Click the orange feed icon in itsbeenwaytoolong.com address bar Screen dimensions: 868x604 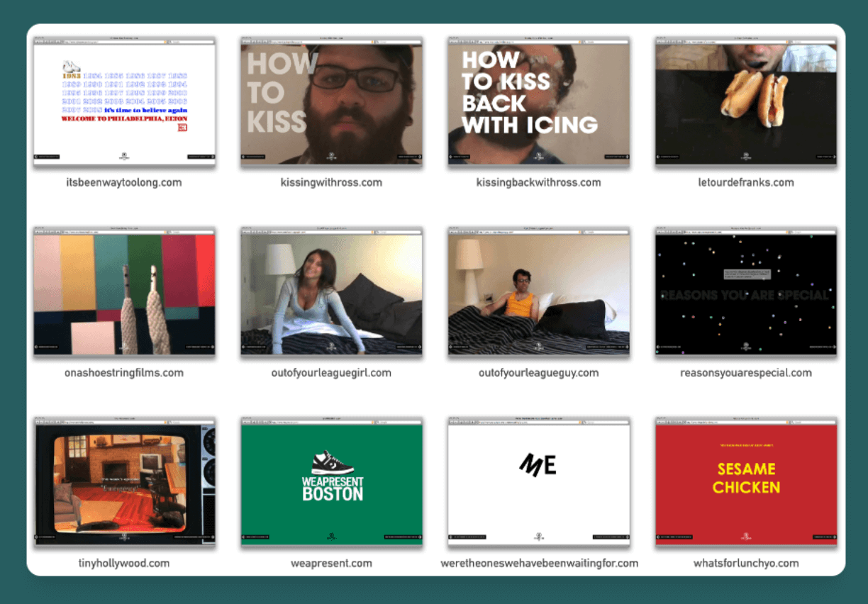(x=165, y=41)
